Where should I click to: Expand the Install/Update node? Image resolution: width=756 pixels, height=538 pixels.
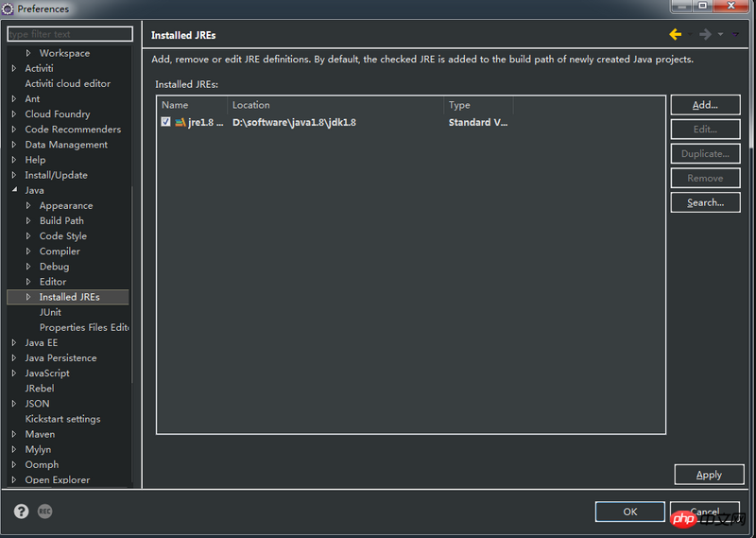[x=14, y=175]
